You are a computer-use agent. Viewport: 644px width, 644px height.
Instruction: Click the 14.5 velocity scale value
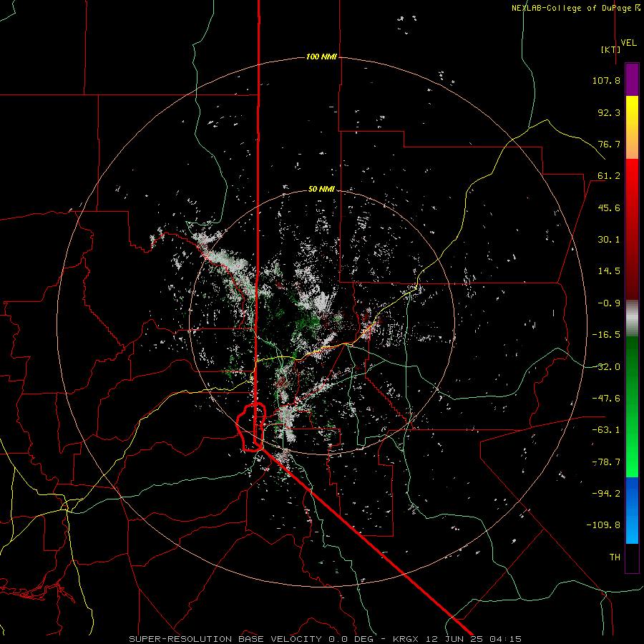tap(609, 271)
